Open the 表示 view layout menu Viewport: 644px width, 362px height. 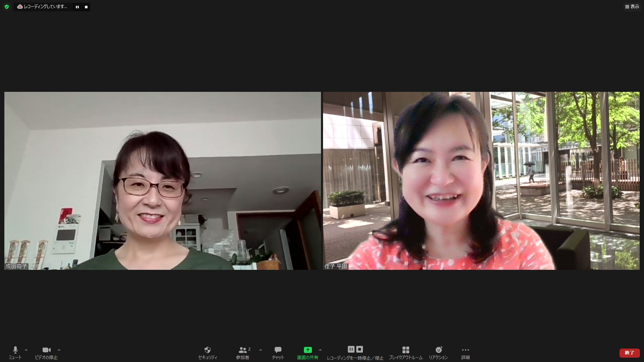[x=632, y=6]
